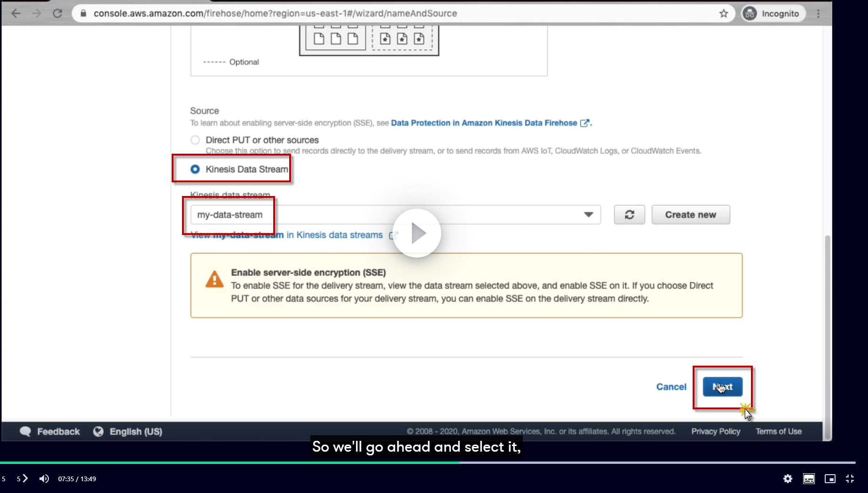Click the Feedback speech bubble icon
Viewport: 868px width, 493px height.
click(x=25, y=431)
